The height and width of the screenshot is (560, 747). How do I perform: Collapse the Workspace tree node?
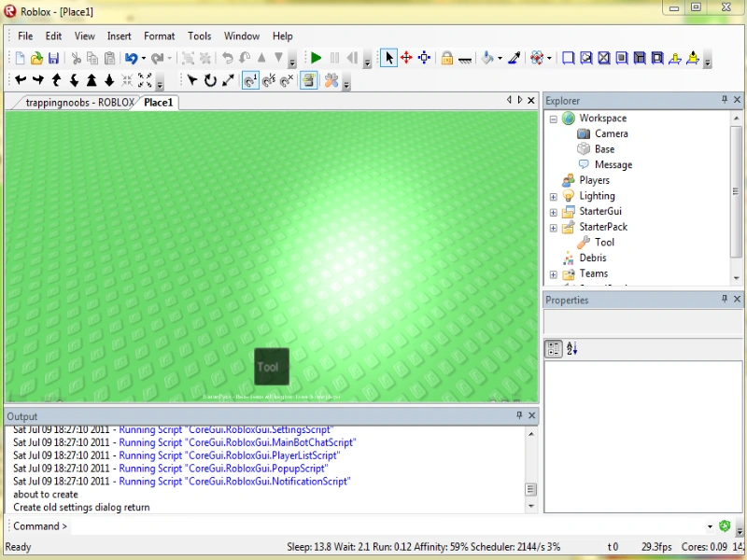coord(554,119)
